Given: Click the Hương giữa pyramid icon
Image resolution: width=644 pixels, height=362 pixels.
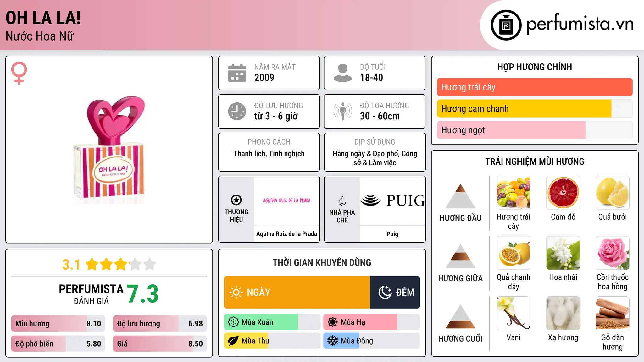Looking at the screenshot, I should click(460, 256).
